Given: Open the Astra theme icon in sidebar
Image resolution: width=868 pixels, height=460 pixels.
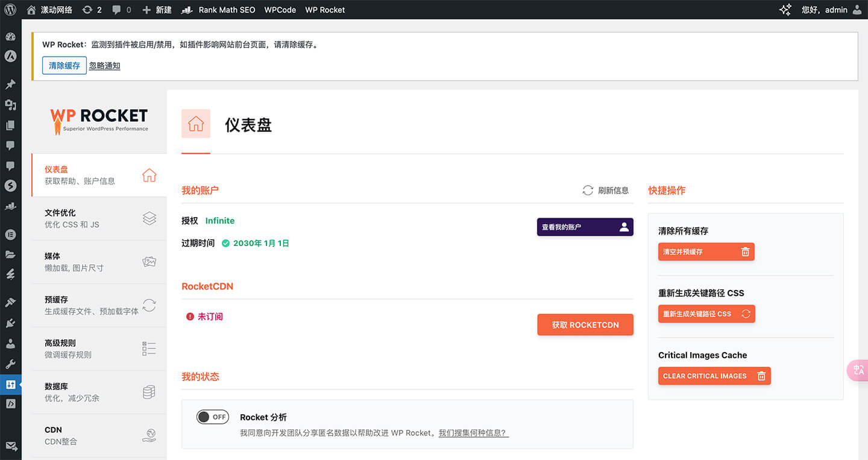Looking at the screenshot, I should (10, 56).
